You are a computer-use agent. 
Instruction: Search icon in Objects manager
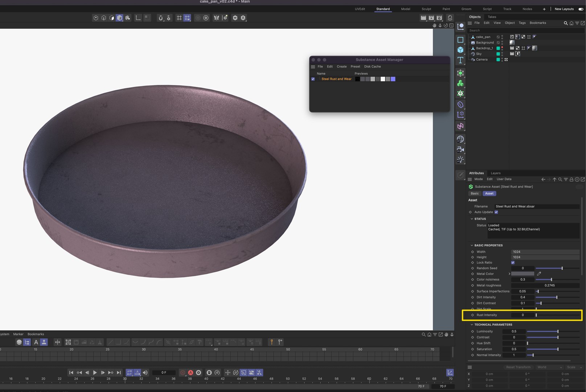tap(565, 23)
